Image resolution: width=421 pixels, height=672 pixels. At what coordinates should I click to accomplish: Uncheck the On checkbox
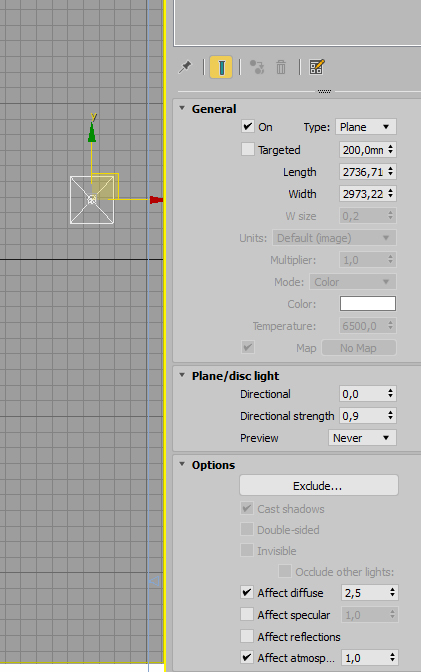(x=248, y=127)
